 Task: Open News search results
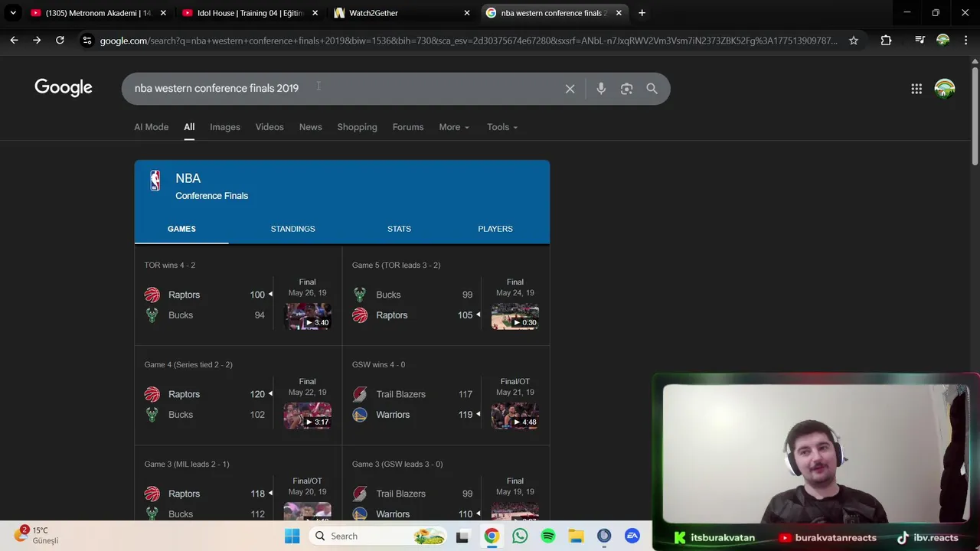[x=310, y=127]
